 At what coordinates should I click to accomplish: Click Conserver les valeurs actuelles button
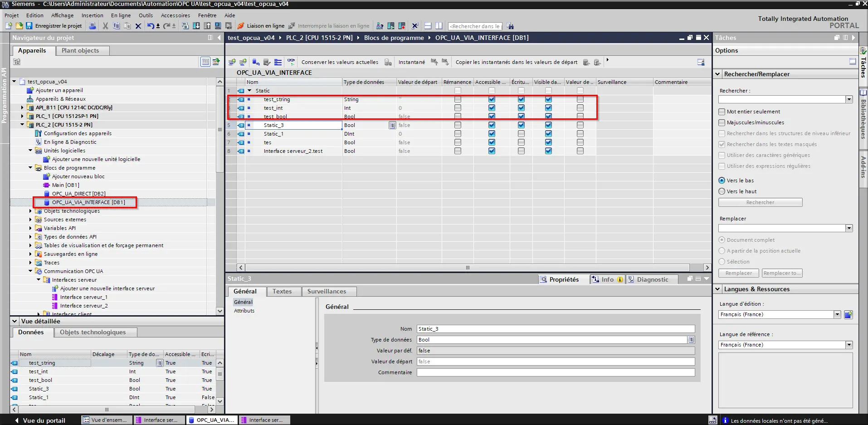(x=340, y=62)
